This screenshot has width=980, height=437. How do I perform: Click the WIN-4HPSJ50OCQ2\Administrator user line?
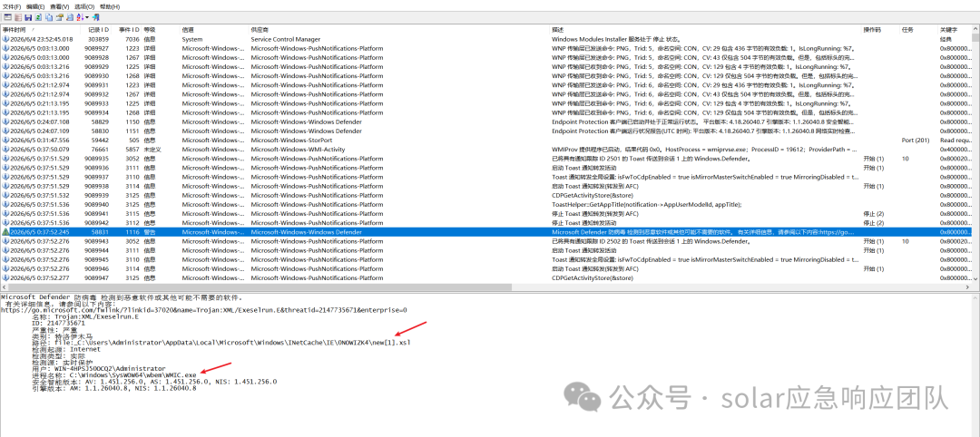(x=98, y=368)
